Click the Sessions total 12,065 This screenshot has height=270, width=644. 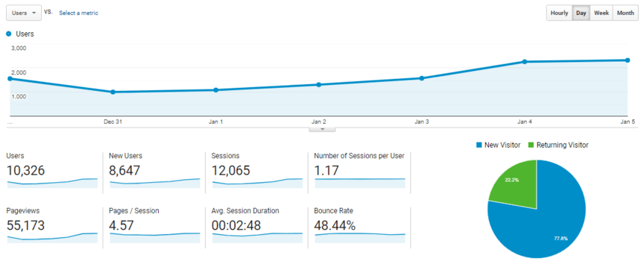click(230, 170)
